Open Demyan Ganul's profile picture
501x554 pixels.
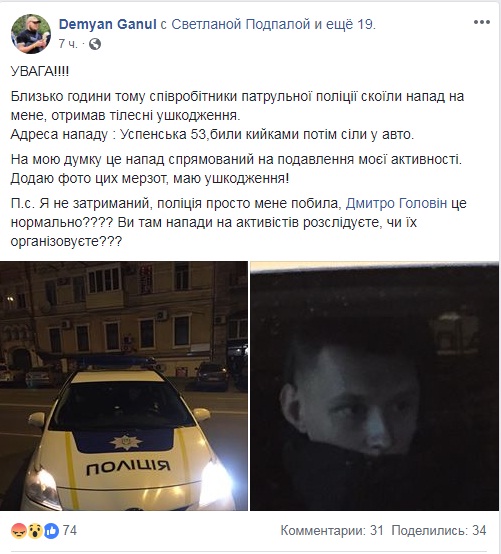point(31,34)
